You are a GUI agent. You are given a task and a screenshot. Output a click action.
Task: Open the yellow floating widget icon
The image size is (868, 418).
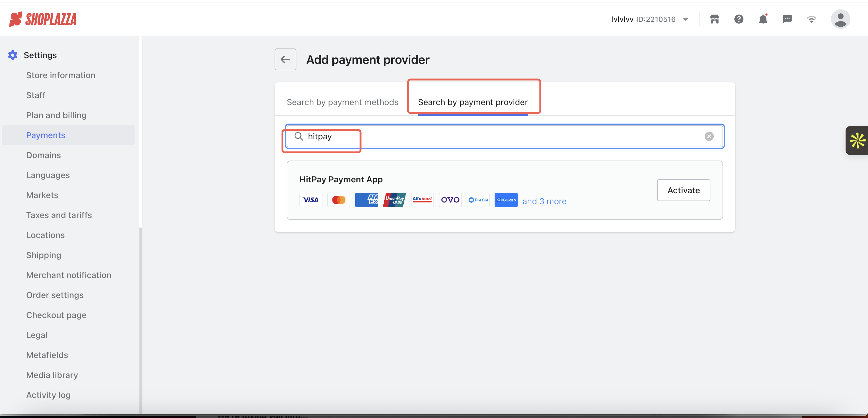(857, 141)
